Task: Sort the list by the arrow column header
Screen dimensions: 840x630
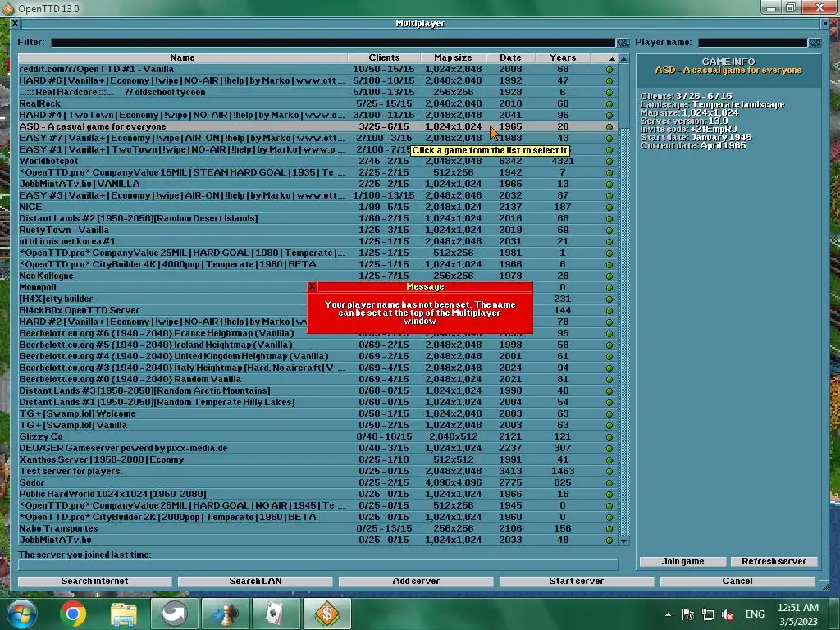Action: (605, 58)
